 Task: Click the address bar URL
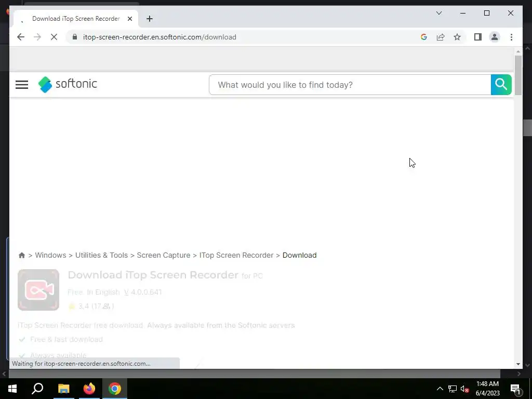(159, 37)
